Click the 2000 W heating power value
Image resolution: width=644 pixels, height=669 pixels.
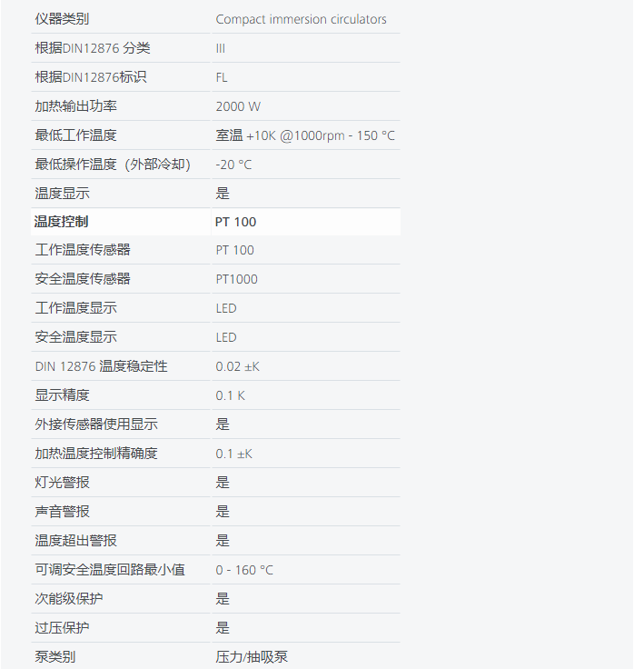238,106
